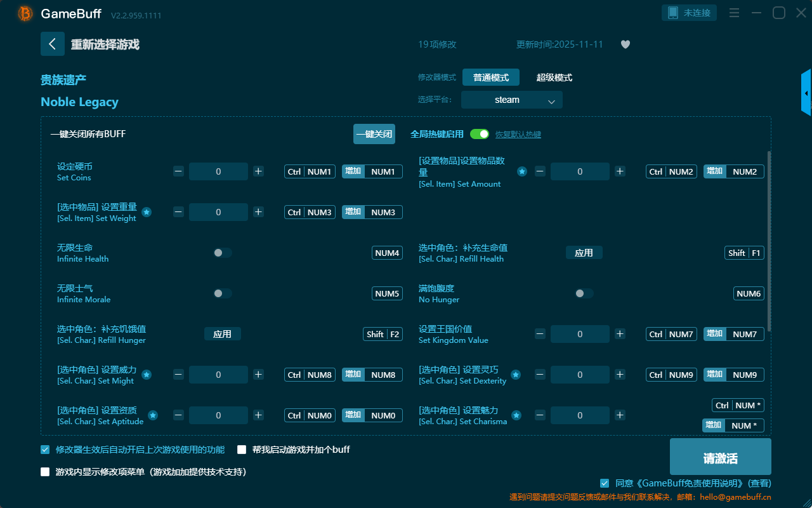Switch to Super Mode tab (超级模式)
Viewport: 812px width, 508px height.
pyautogui.click(x=554, y=77)
